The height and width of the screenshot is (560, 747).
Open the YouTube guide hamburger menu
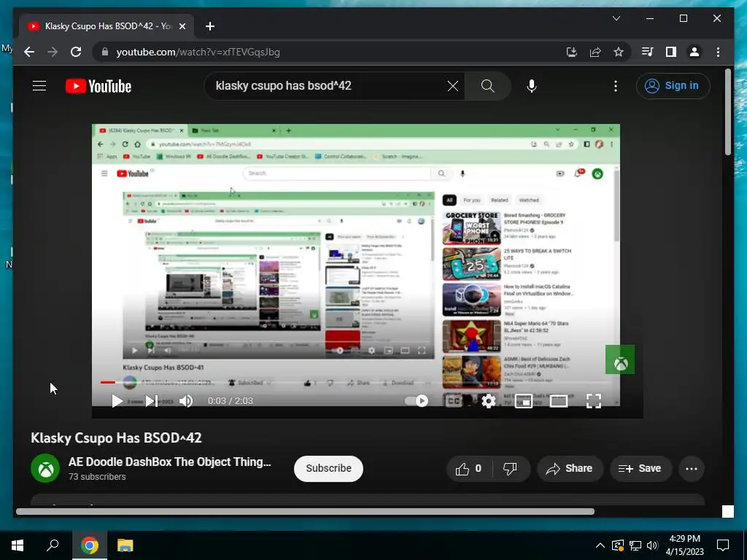coord(39,86)
